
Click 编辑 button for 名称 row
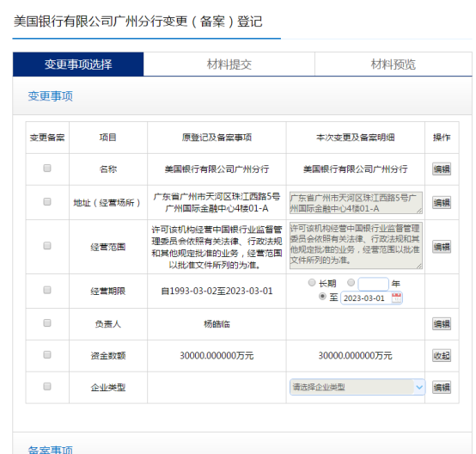coord(442,169)
